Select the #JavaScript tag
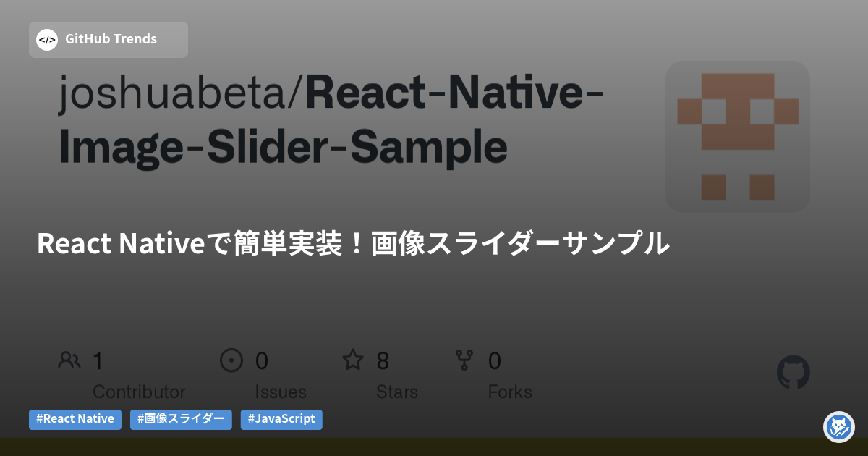868x456 pixels. 281,419
